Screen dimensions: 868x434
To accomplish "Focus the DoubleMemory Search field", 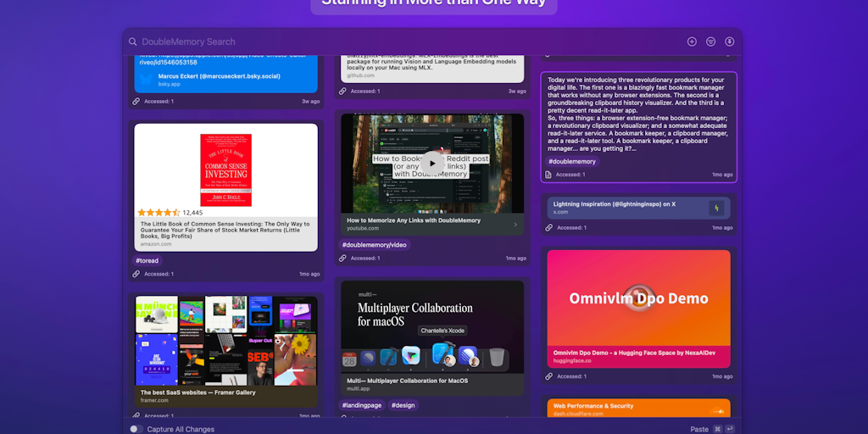I will coord(409,42).
